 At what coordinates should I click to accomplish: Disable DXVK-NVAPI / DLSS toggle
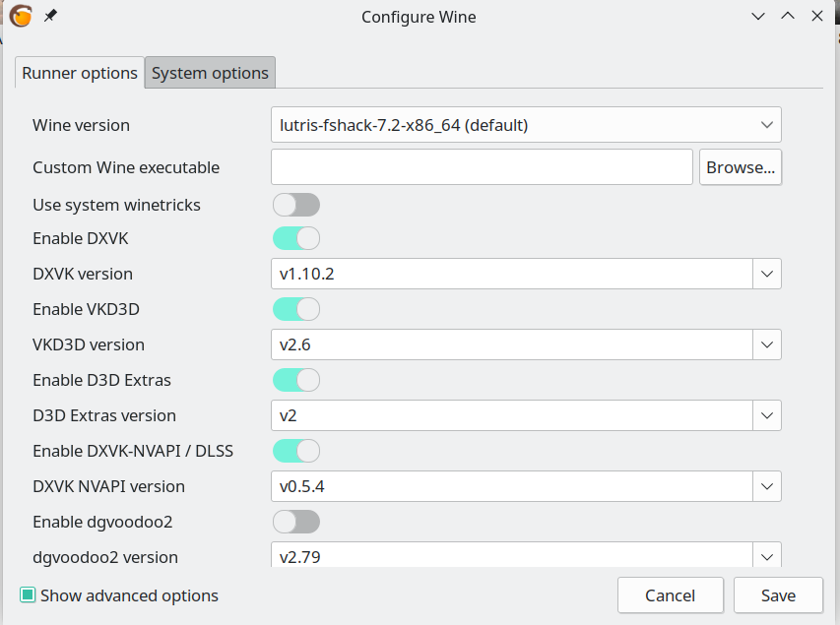tap(295, 451)
